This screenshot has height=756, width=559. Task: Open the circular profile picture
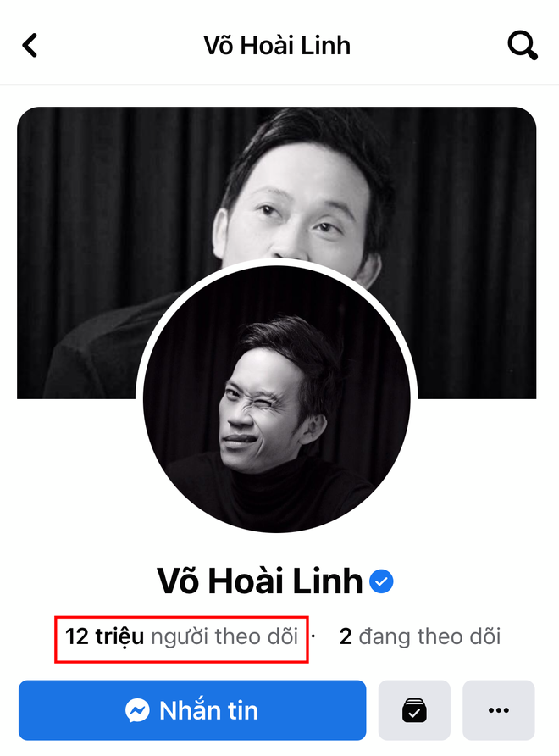pos(277,399)
